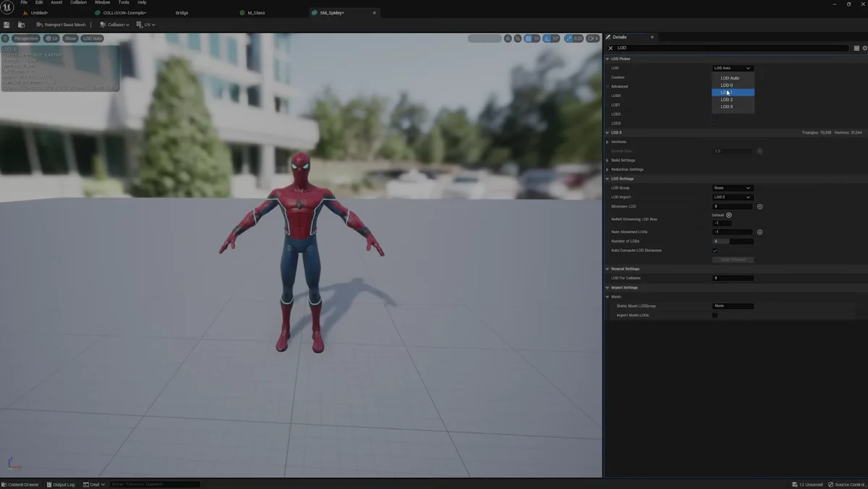
Task: Switch to the M_Glass tab
Action: click(256, 12)
